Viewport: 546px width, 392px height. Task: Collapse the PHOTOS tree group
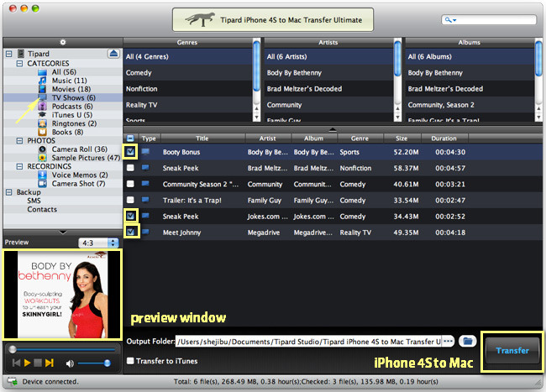click(x=20, y=140)
